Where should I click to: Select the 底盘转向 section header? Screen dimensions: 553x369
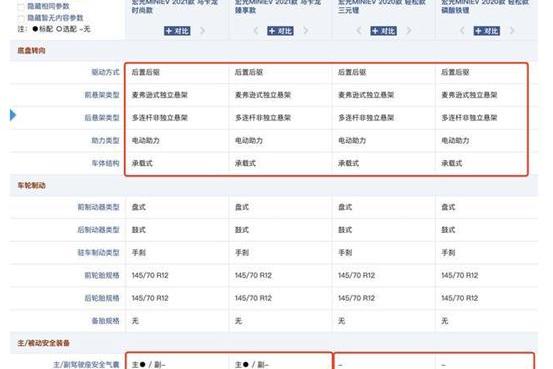click(x=31, y=51)
